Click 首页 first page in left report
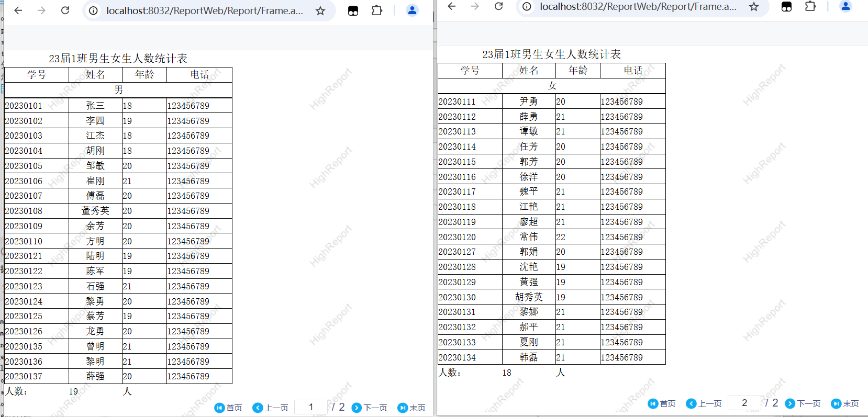The height and width of the screenshot is (417, 868). point(228,408)
